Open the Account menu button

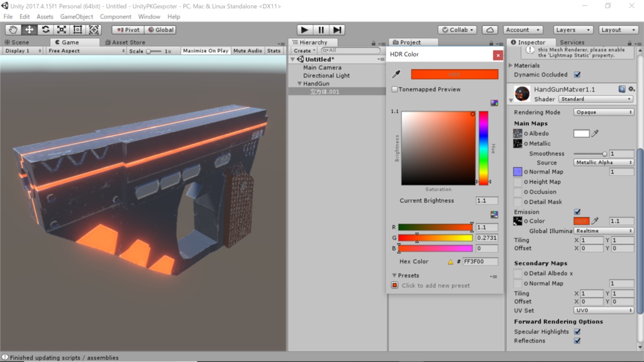[x=523, y=30]
